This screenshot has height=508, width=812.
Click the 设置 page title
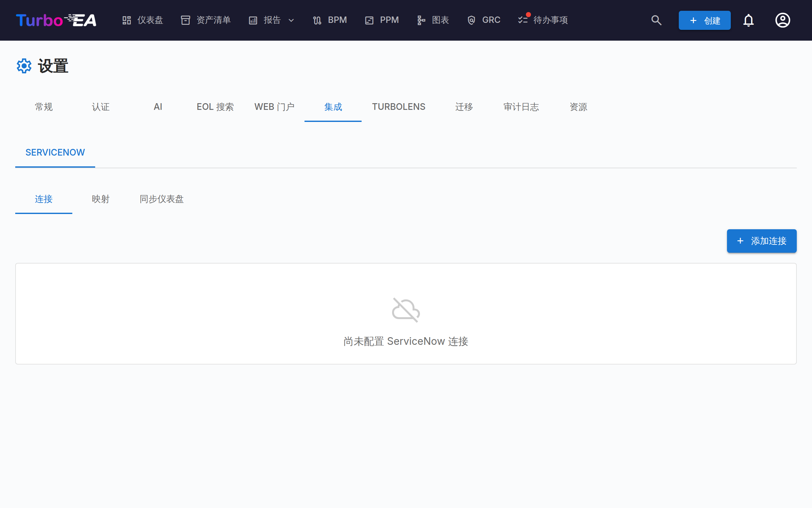click(x=53, y=66)
